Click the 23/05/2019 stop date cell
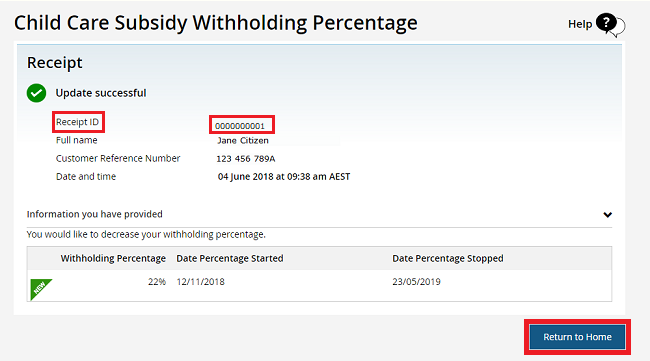Viewport: 650px width, 361px height. click(x=417, y=282)
